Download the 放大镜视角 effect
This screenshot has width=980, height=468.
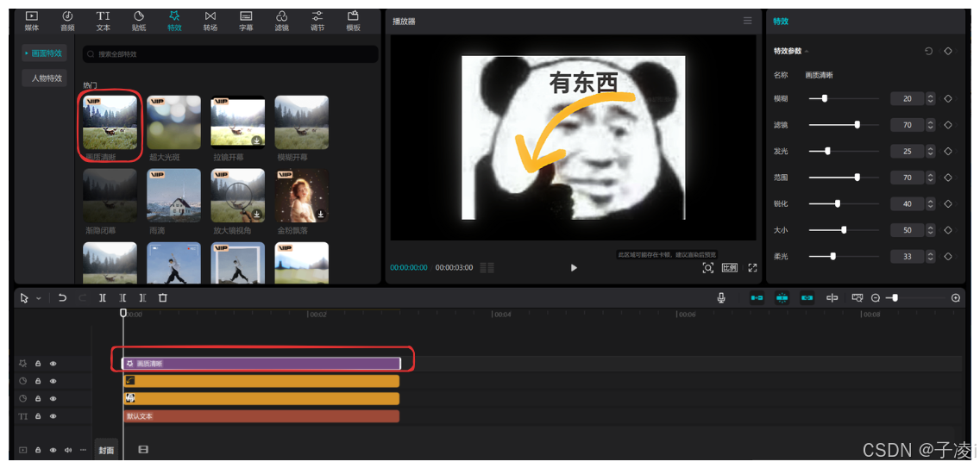click(256, 215)
